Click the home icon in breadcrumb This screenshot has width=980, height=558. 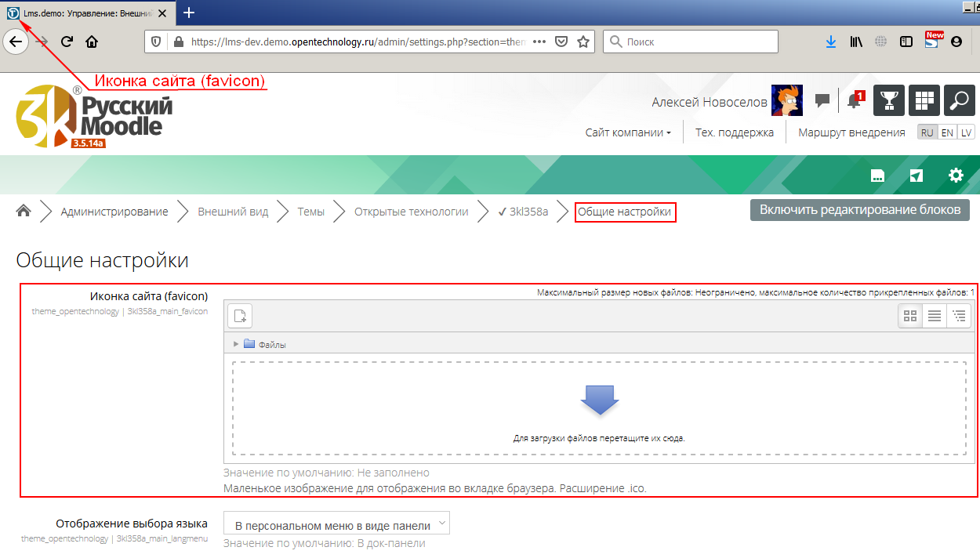[x=24, y=211]
